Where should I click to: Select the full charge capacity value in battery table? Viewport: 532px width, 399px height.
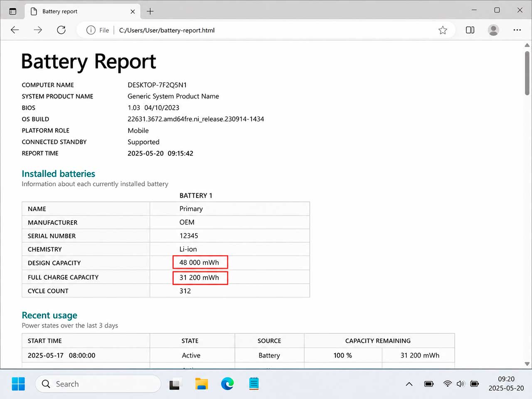[199, 278]
